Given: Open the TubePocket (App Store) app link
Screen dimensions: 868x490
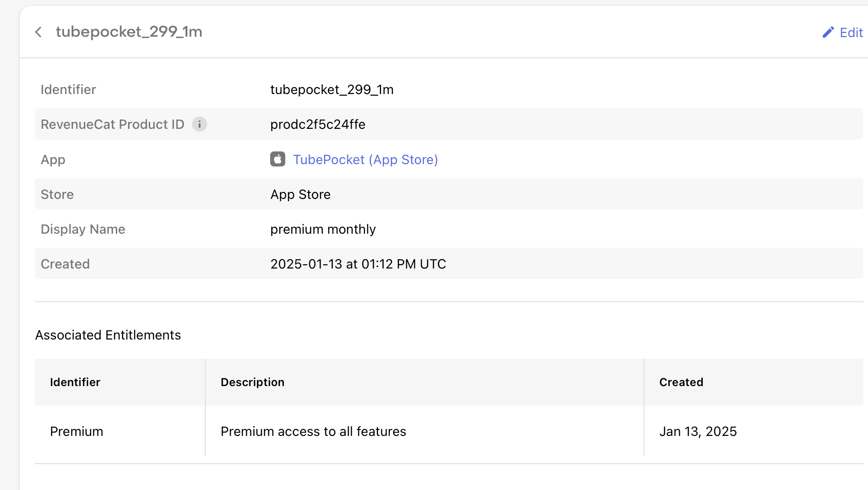Looking at the screenshot, I should click(366, 160).
